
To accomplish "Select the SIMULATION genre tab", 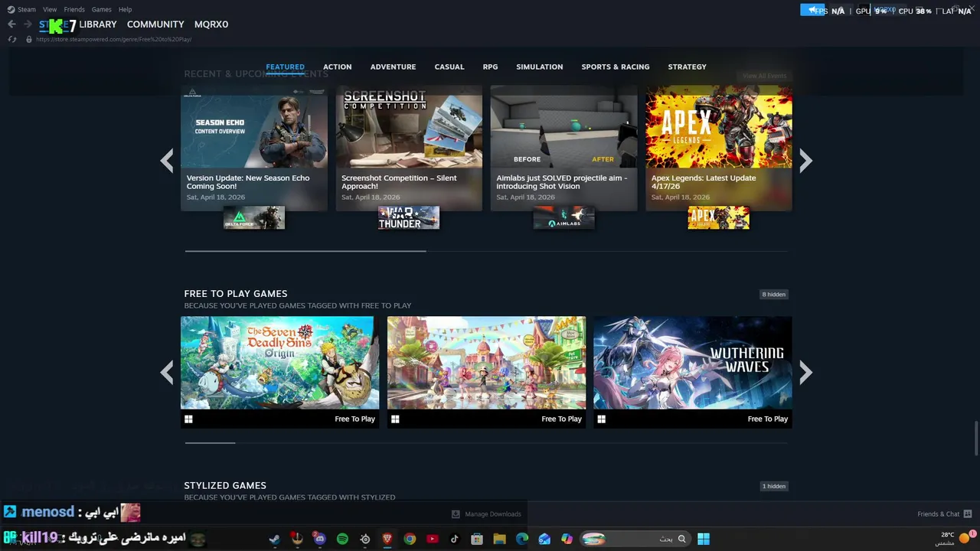I will [539, 67].
